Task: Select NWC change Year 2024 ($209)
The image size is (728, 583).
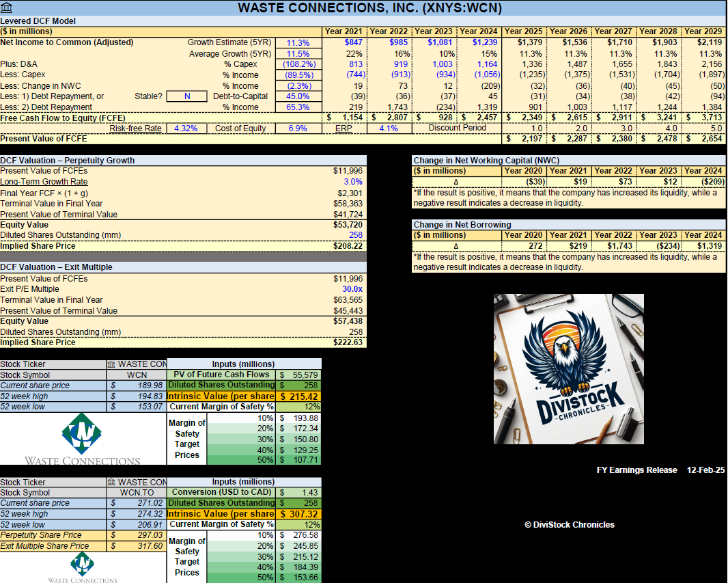Action: [x=704, y=182]
